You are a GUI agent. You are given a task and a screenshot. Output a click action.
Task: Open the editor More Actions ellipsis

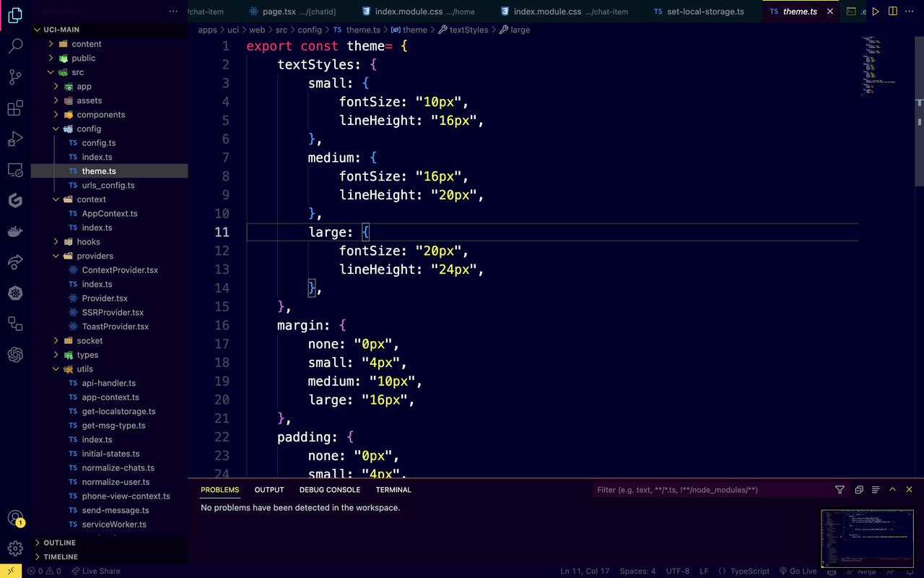click(x=910, y=12)
